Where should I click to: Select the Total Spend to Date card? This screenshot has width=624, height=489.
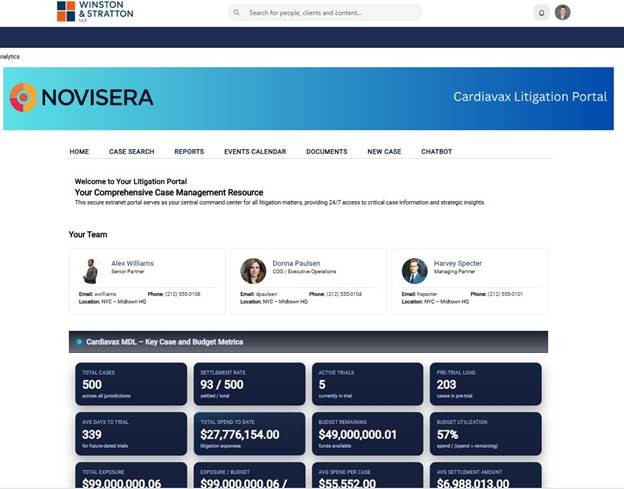pos(250,434)
